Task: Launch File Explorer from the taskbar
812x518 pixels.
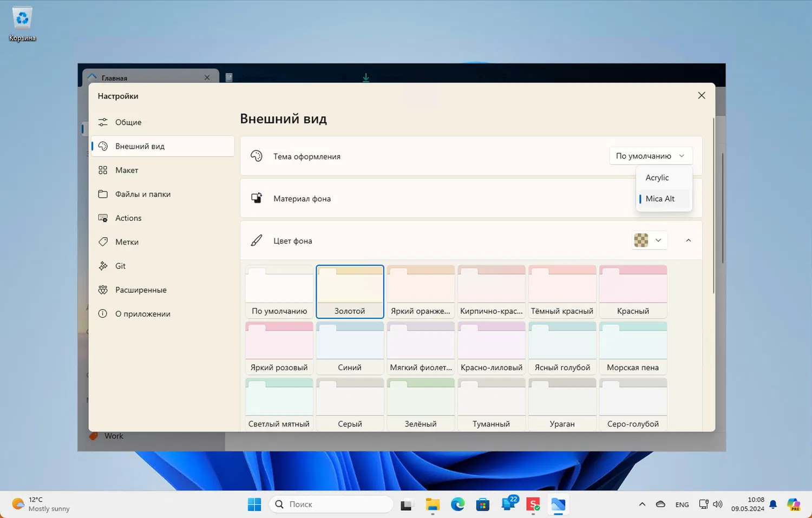Action: [x=433, y=504]
